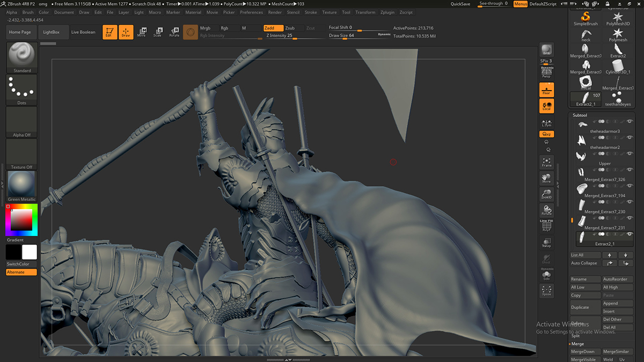Activate the Rotate transform tool in top toolbar
This screenshot has width=644, height=362.
tap(174, 32)
